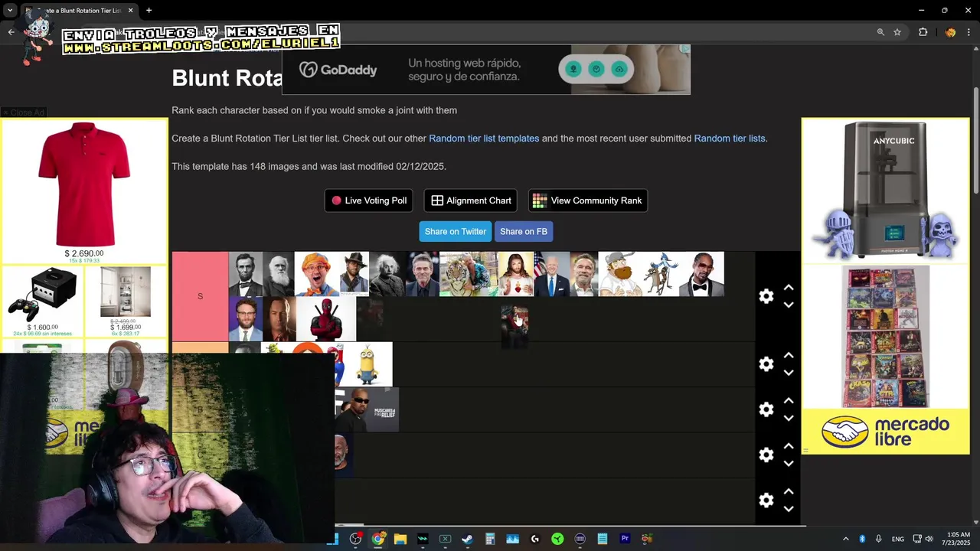Open settings gear for the row containing the Minion
This screenshot has width=980, height=551.
[766, 364]
